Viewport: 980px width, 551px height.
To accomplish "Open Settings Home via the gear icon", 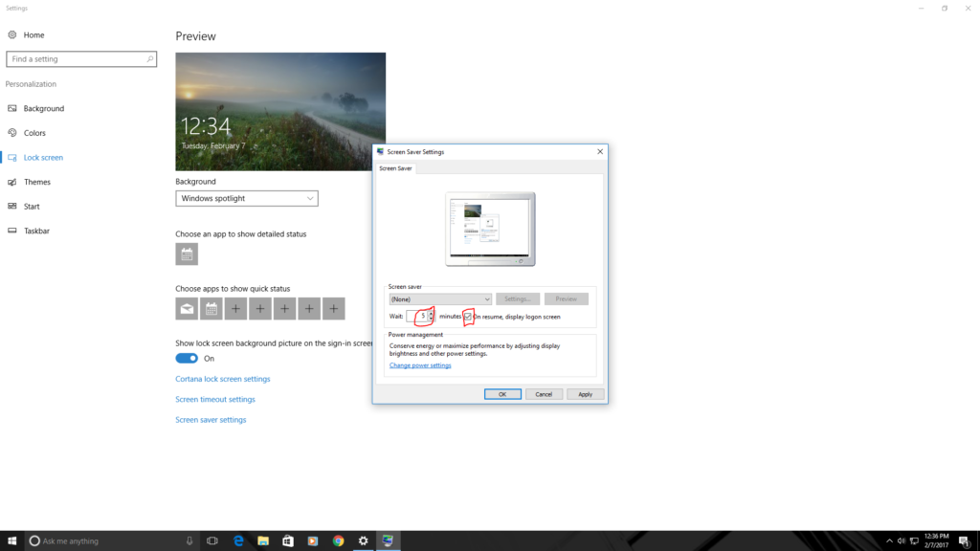I will [x=12, y=35].
